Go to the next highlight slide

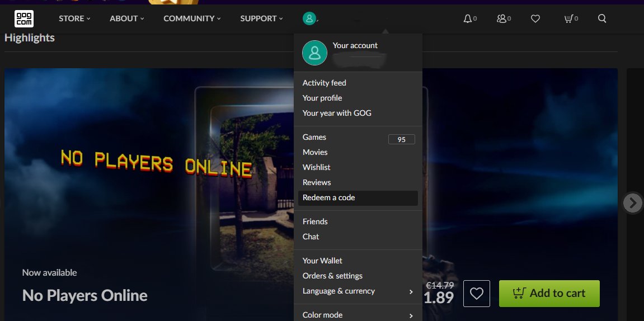[633, 203]
